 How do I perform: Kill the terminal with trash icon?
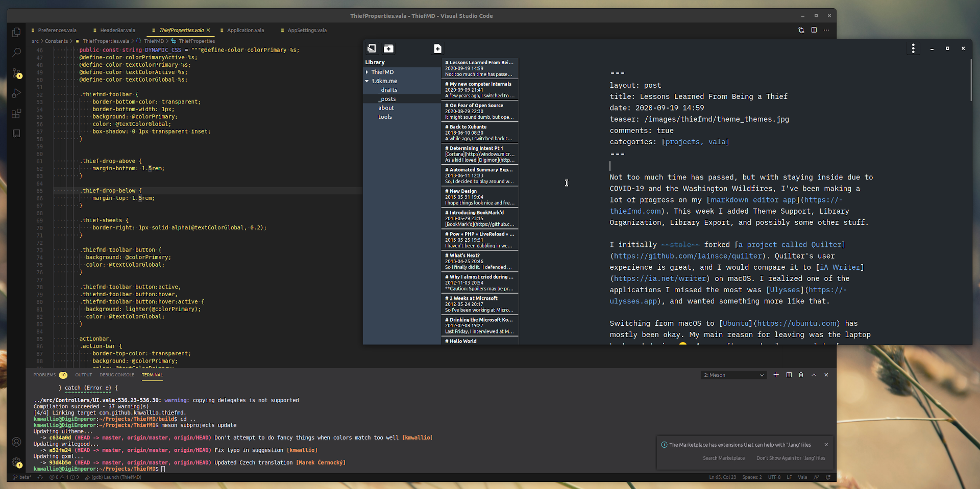801,375
